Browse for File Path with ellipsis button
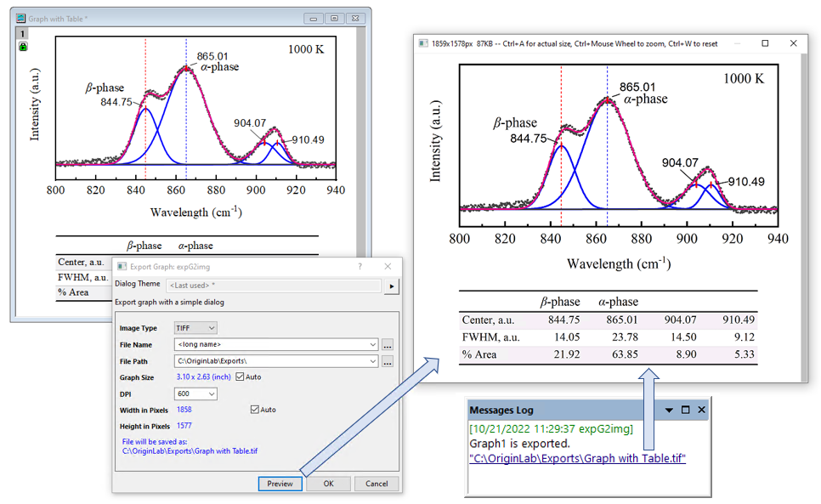 [x=388, y=361]
